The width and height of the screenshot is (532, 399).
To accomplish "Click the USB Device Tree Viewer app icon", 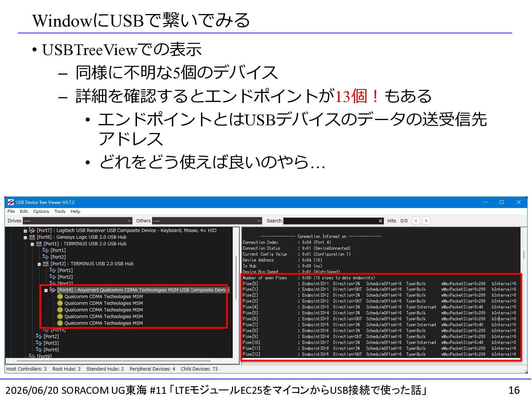I will pyautogui.click(x=11, y=202).
